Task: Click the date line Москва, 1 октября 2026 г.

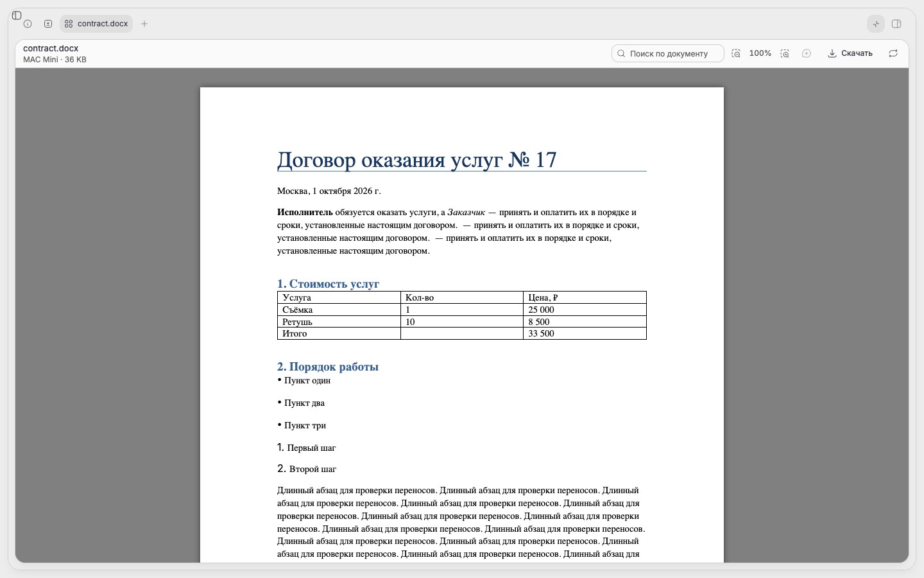Action: pyautogui.click(x=329, y=191)
